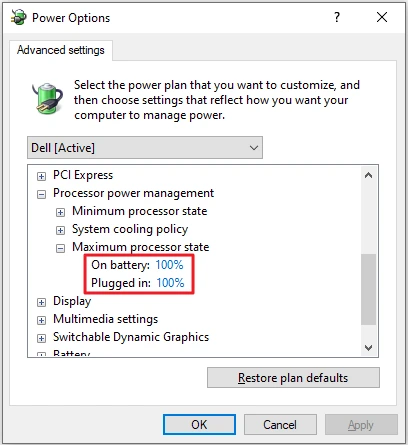Collapse Processor power management node
Image resolution: width=408 pixels, height=445 pixels.
coord(41,194)
